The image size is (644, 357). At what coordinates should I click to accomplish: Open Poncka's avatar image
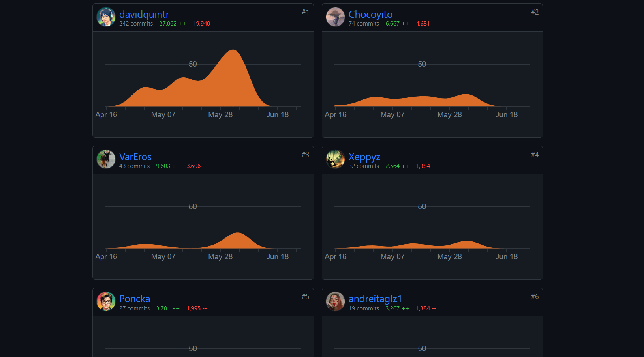click(106, 302)
